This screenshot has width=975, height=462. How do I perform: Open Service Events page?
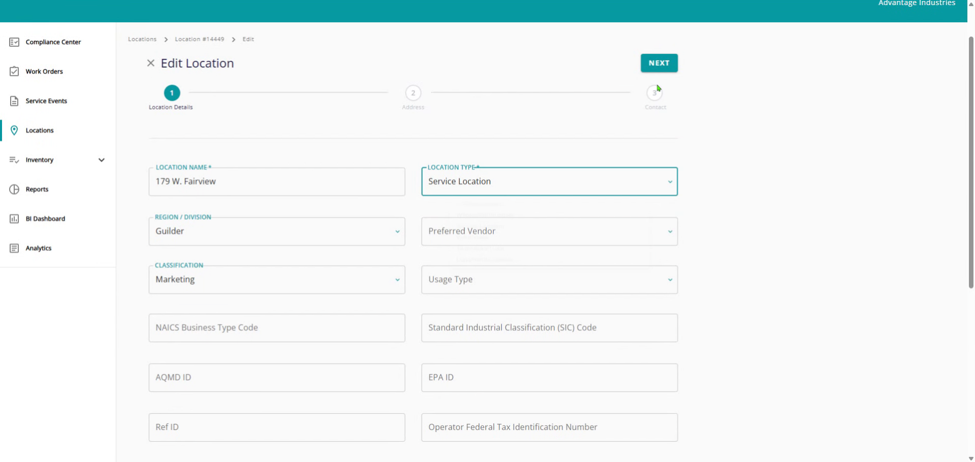coord(46,101)
